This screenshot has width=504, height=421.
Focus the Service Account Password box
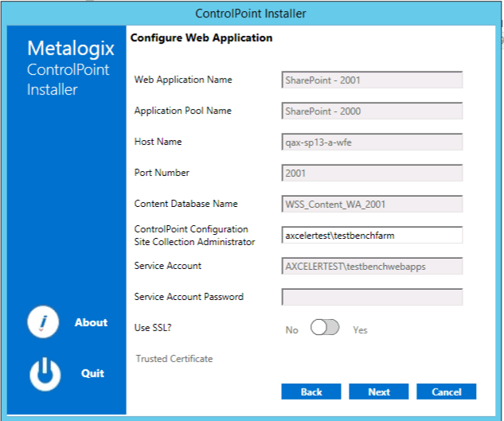372,298
